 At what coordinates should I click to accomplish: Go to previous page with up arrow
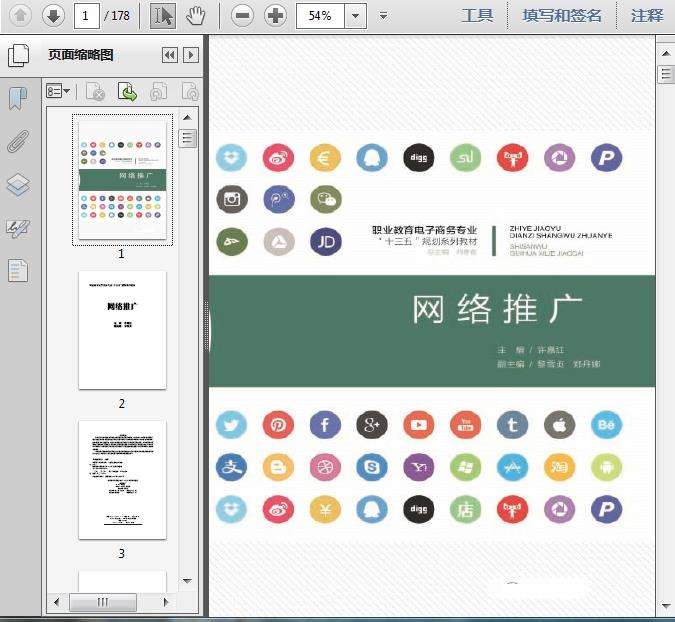20,15
